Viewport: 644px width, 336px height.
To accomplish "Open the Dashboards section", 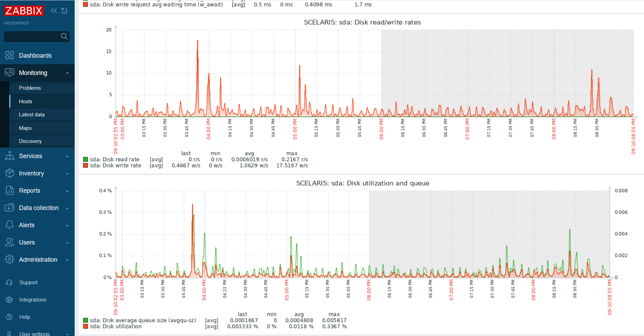I will point(37,55).
